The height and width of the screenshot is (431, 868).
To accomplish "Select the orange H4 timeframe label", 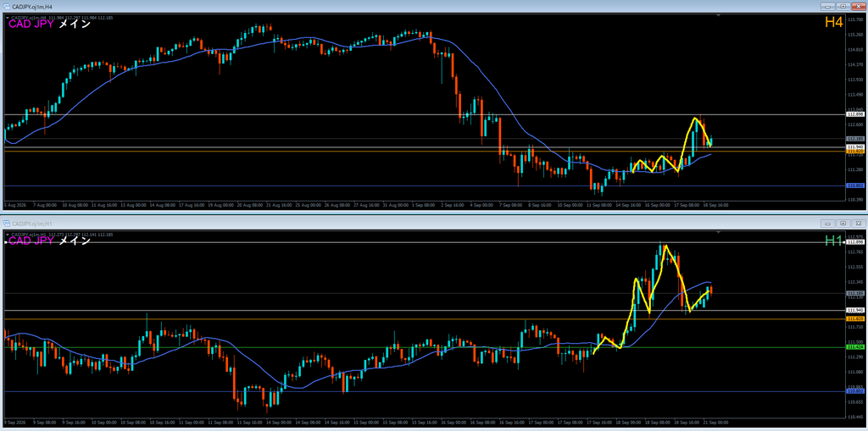I will [833, 22].
